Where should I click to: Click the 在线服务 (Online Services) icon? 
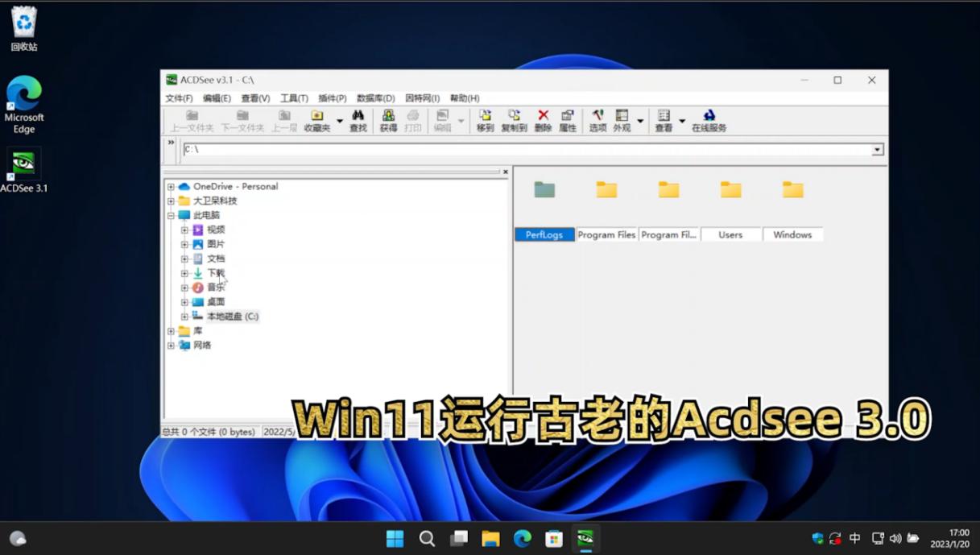coord(708,121)
